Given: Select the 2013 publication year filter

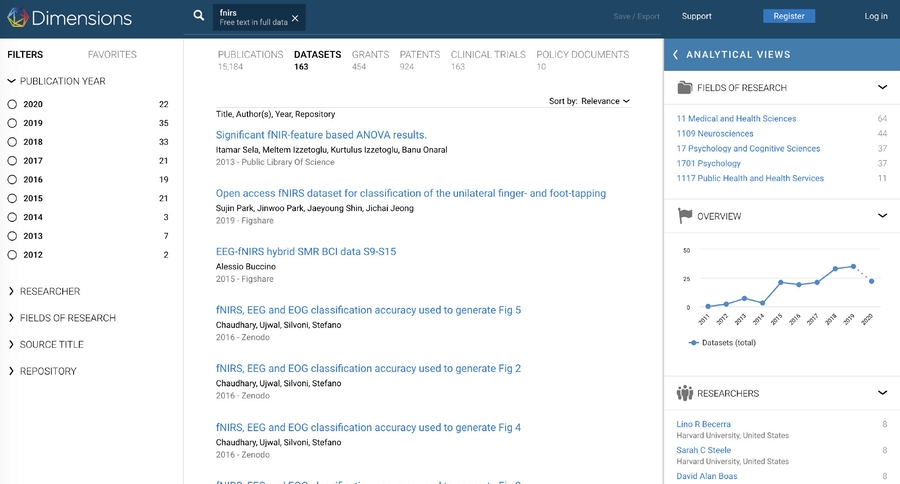Looking at the screenshot, I should (12, 236).
